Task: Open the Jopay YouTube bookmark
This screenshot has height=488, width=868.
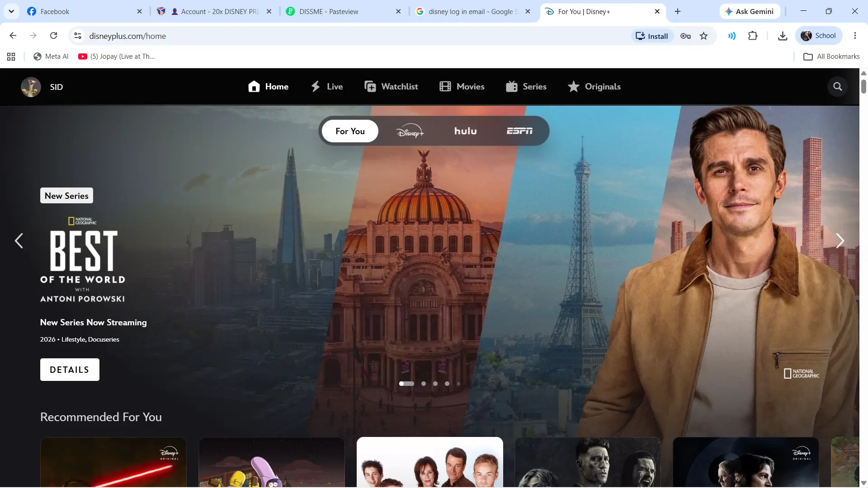Action: click(116, 56)
